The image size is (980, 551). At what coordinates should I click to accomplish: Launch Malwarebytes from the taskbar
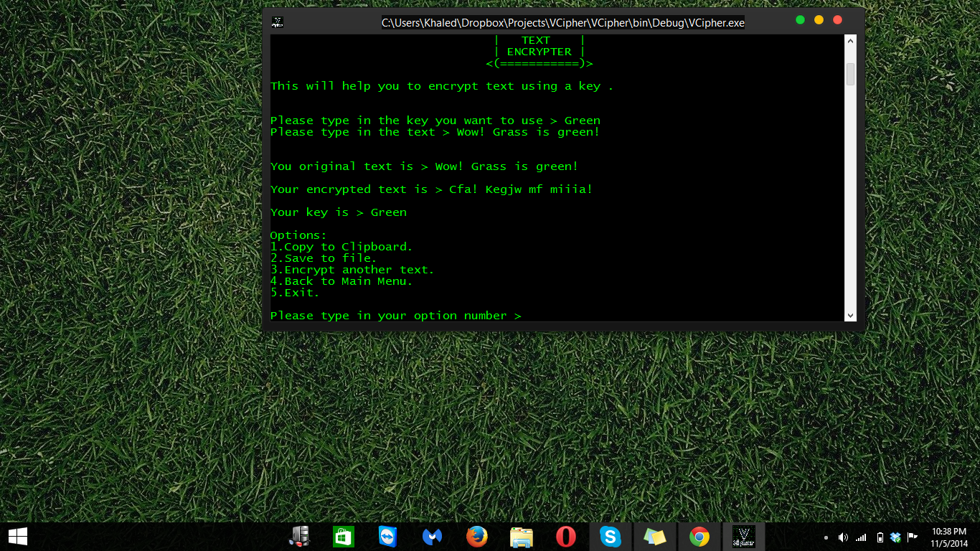pyautogui.click(x=433, y=536)
